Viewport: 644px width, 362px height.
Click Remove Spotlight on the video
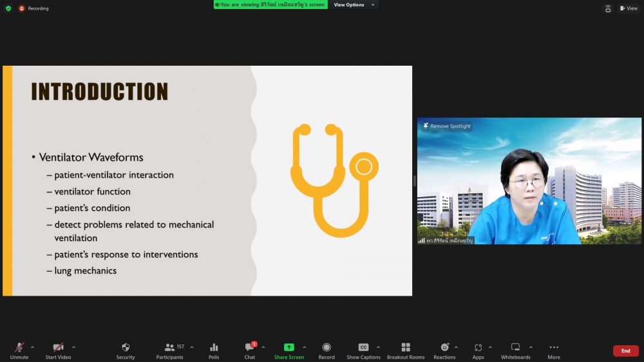coord(447,126)
